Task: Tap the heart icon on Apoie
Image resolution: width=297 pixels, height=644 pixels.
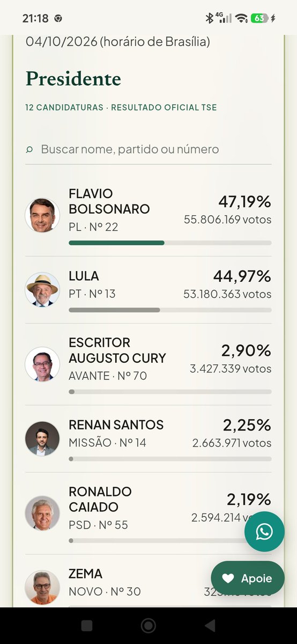Action: point(228,579)
